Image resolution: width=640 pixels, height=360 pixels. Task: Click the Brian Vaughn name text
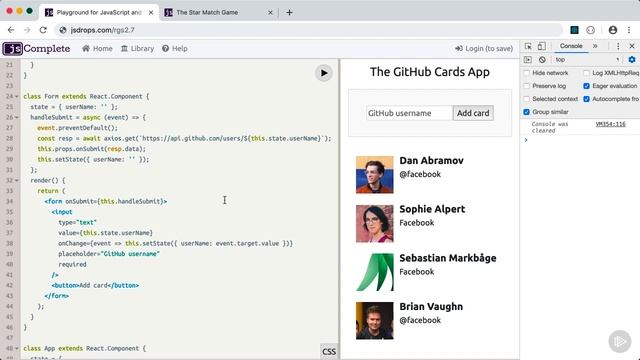431,307
